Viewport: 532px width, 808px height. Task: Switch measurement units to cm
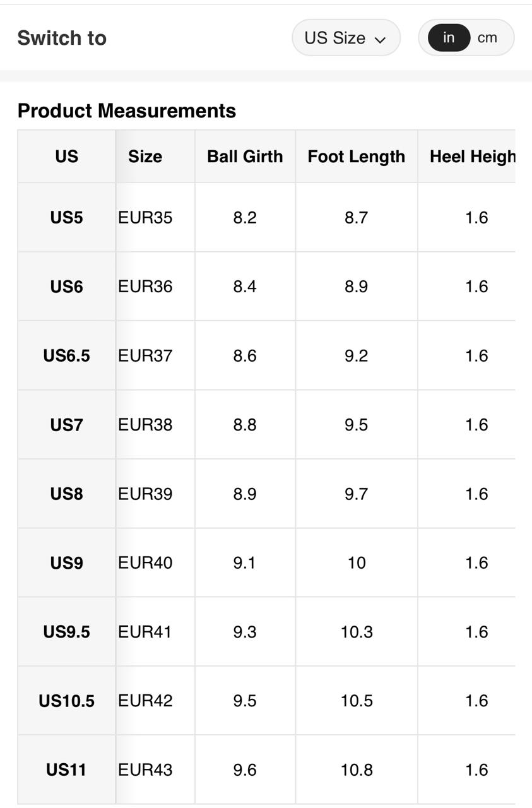487,38
